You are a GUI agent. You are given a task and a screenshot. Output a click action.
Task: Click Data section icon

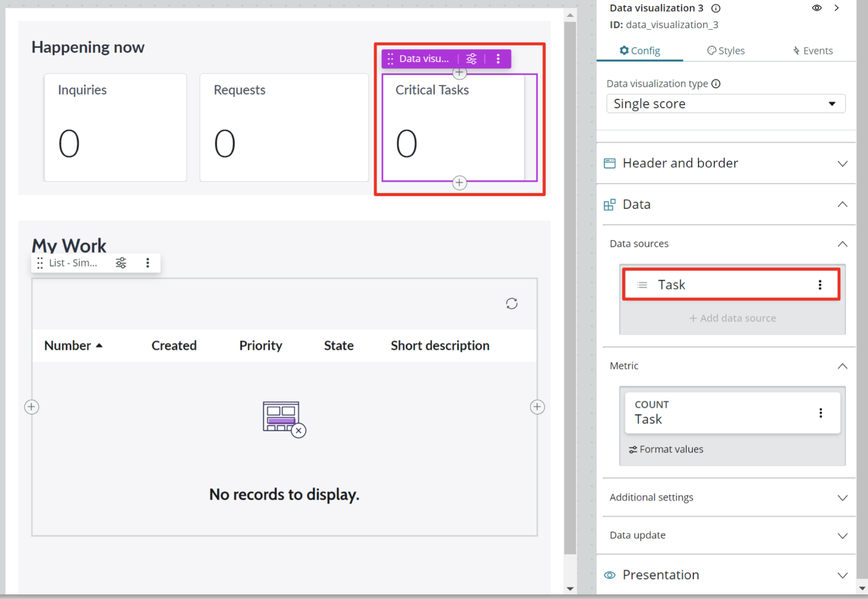(610, 204)
